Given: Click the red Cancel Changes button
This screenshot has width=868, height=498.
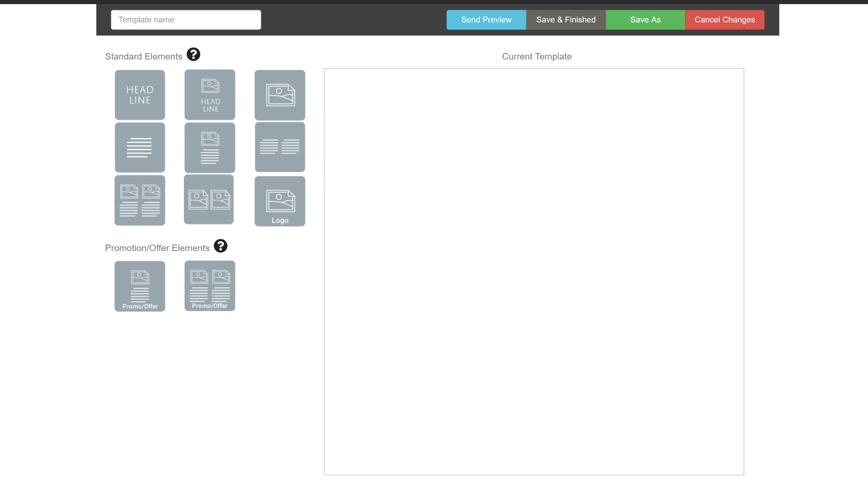Looking at the screenshot, I should [x=725, y=20].
